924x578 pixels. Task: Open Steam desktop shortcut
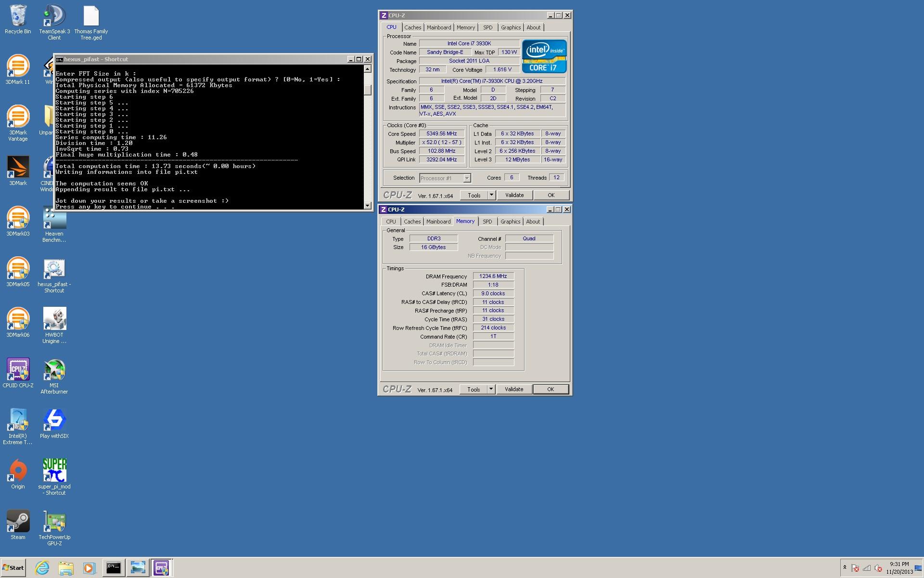18,525
